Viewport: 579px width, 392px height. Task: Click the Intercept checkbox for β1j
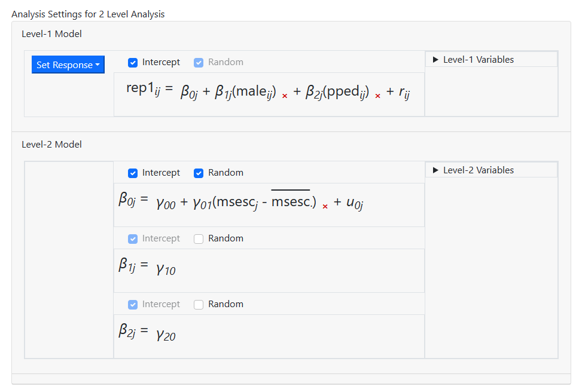pos(133,238)
